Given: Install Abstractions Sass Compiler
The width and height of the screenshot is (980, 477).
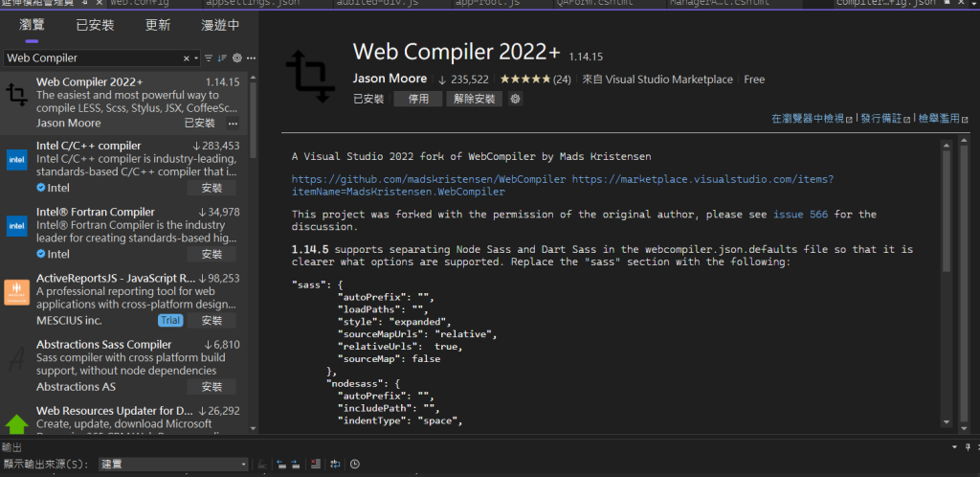Looking at the screenshot, I should [212, 386].
